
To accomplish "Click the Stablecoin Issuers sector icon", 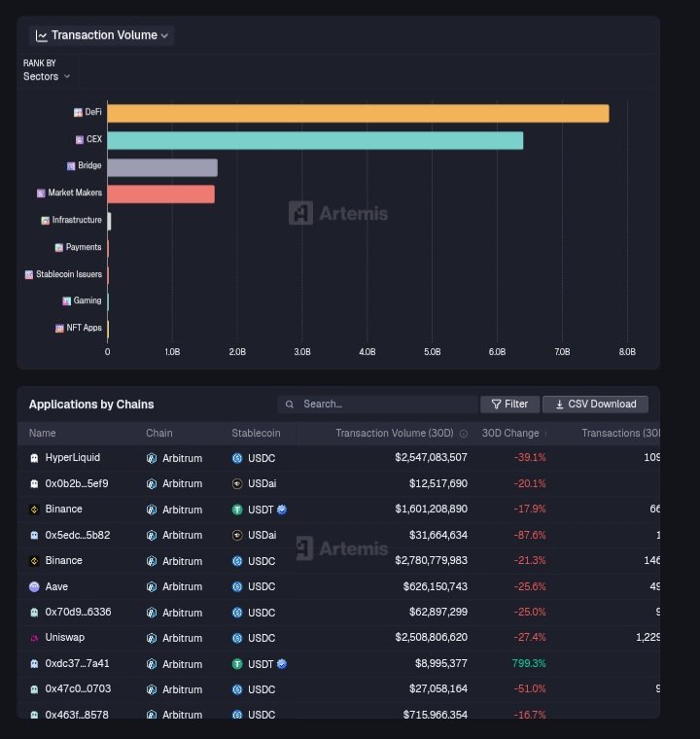I will click(x=29, y=275).
